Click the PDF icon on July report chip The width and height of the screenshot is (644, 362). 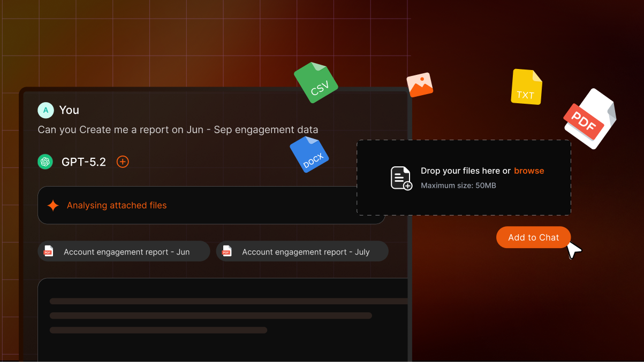pyautogui.click(x=227, y=251)
